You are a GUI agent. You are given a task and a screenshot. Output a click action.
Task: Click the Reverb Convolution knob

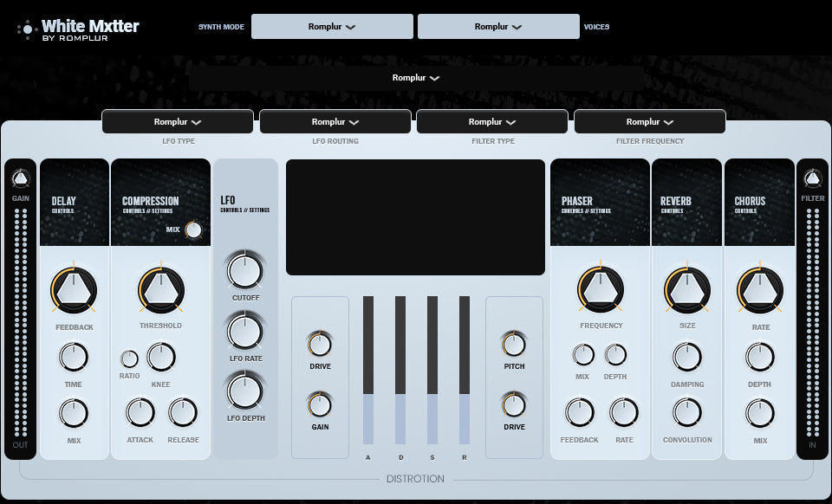click(687, 412)
